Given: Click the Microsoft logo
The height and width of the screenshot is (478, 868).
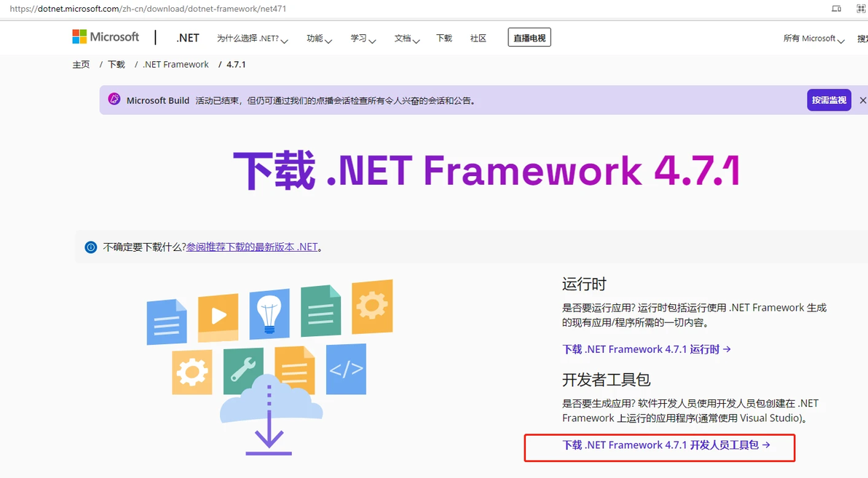Looking at the screenshot, I should pyautogui.click(x=106, y=37).
